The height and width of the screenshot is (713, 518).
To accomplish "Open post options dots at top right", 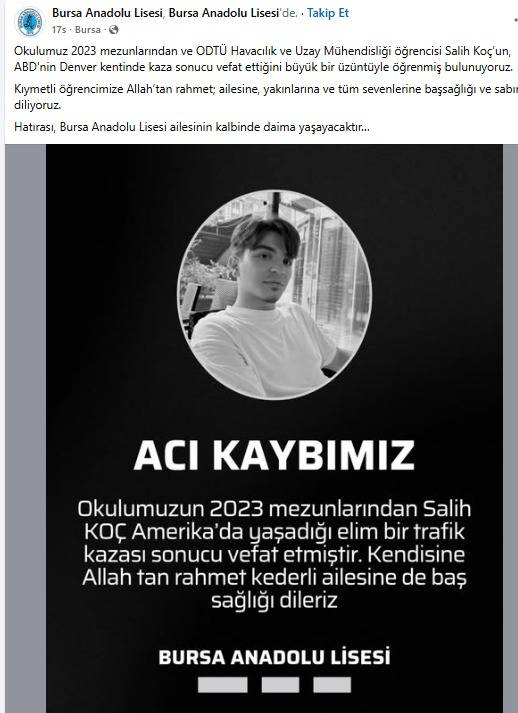I will point(515,20).
